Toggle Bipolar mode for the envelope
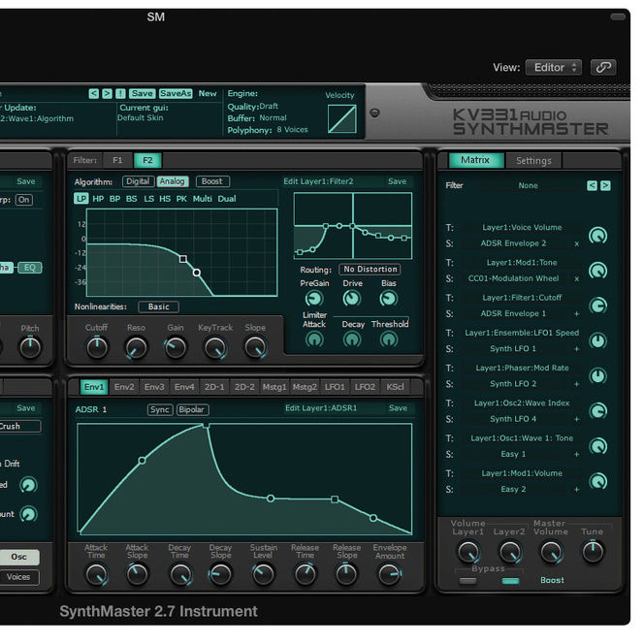 point(192,409)
